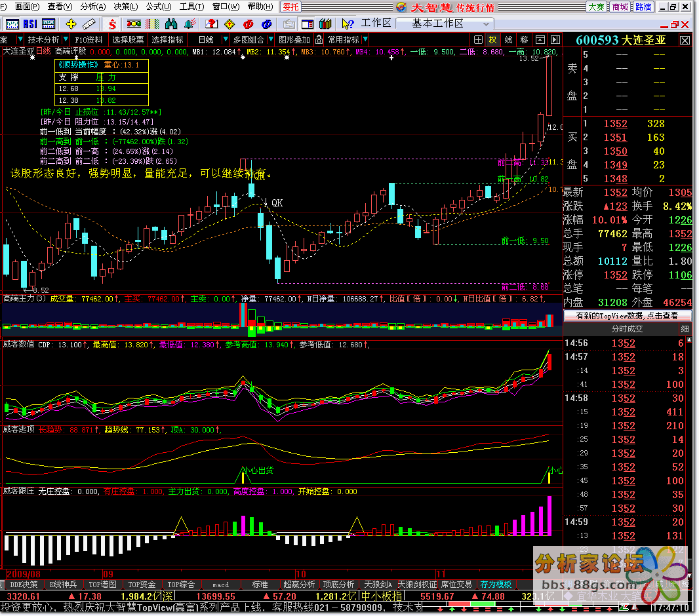Open the 帮助(H) menu

(260, 7)
